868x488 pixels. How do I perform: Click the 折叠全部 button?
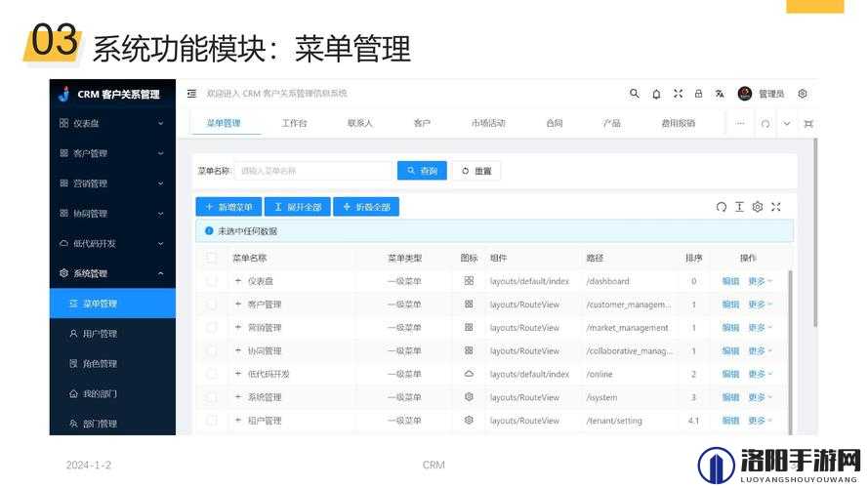click(x=366, y=207)
